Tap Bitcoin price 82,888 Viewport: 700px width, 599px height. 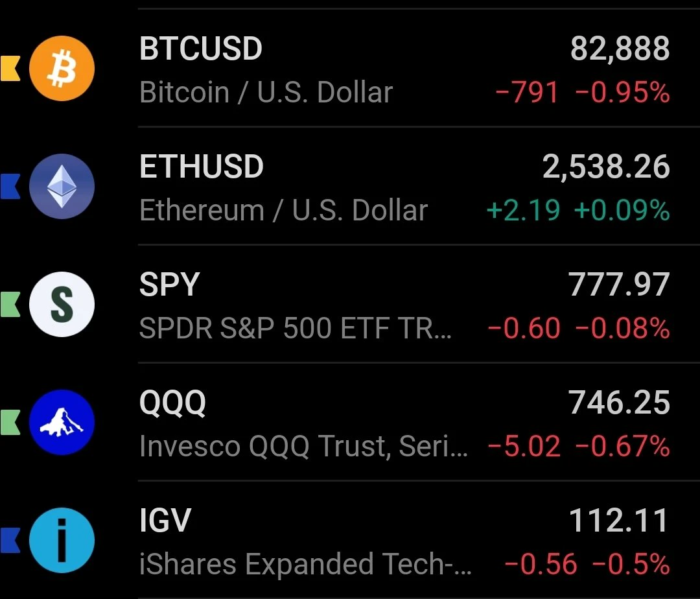coord(620,48)
